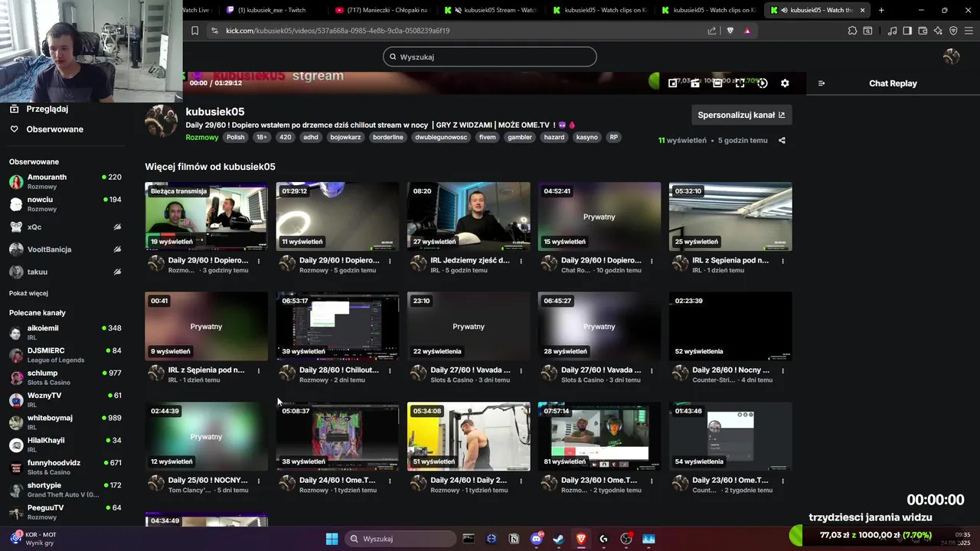Open options menu for 'Daily 28/60 ! Chillout...' video
The height and width of the screenshot is (551, 980).
point(390,370)
